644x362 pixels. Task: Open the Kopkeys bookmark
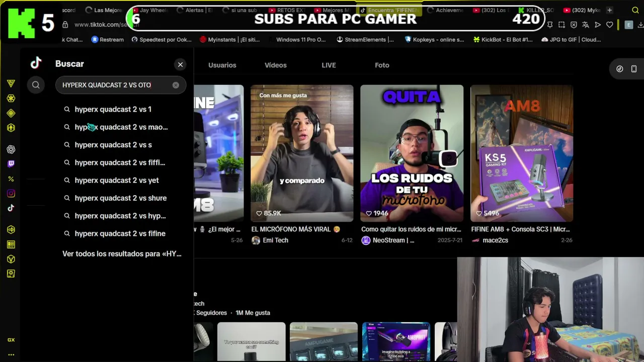pyautogui.click(x=434, y=40)
